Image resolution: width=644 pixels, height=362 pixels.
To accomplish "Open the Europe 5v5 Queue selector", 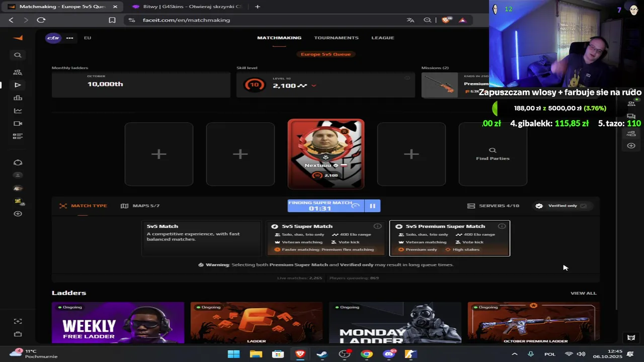I will click(x=326, y=54).
